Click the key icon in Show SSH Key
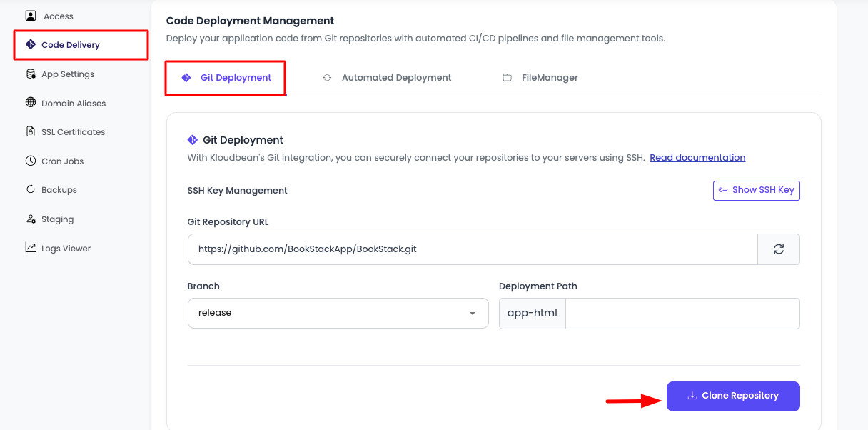868x430 pixels. click(724, 190)
